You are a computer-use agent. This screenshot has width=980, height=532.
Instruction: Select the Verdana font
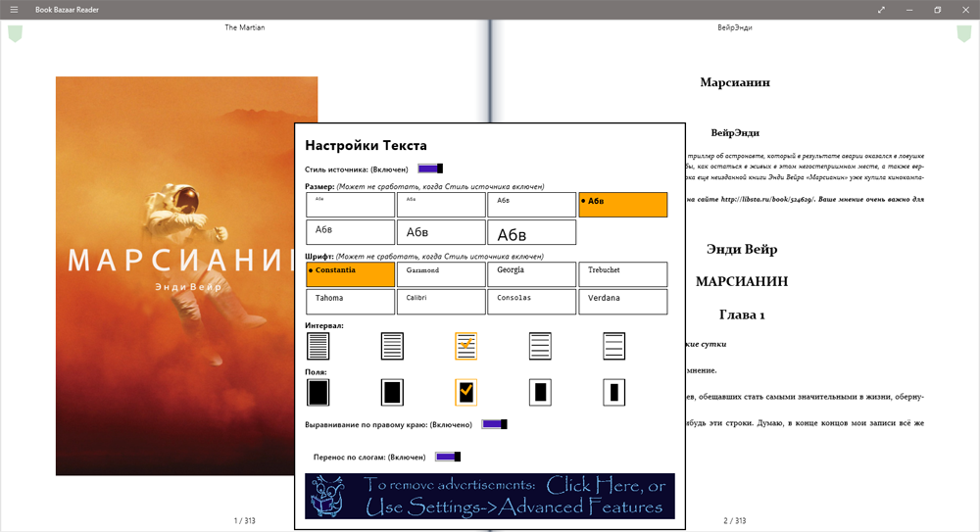click(623, 302)
